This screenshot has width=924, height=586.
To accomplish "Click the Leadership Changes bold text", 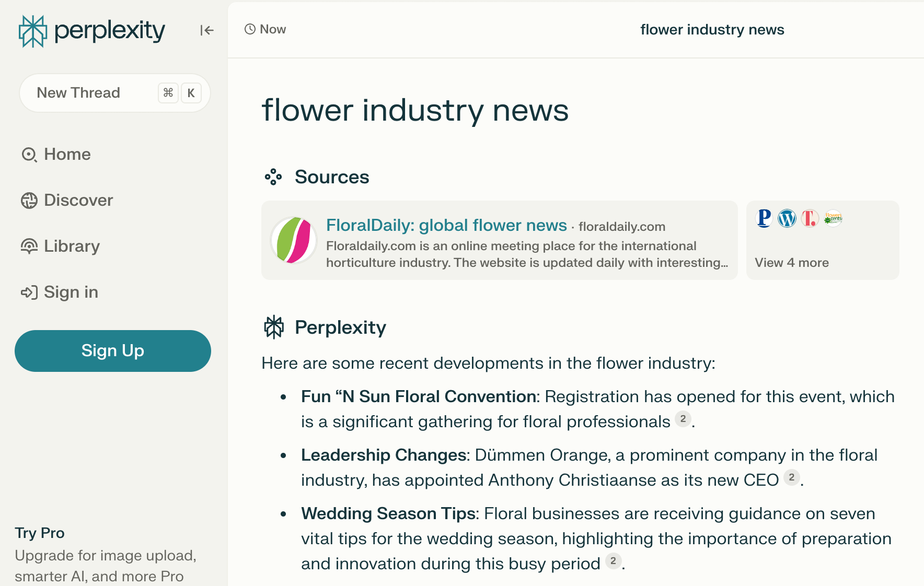I will coord(384,455).
